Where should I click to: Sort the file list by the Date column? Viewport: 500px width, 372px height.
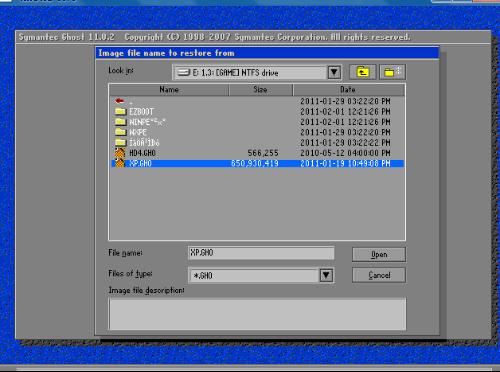click(x=349, y=90)
